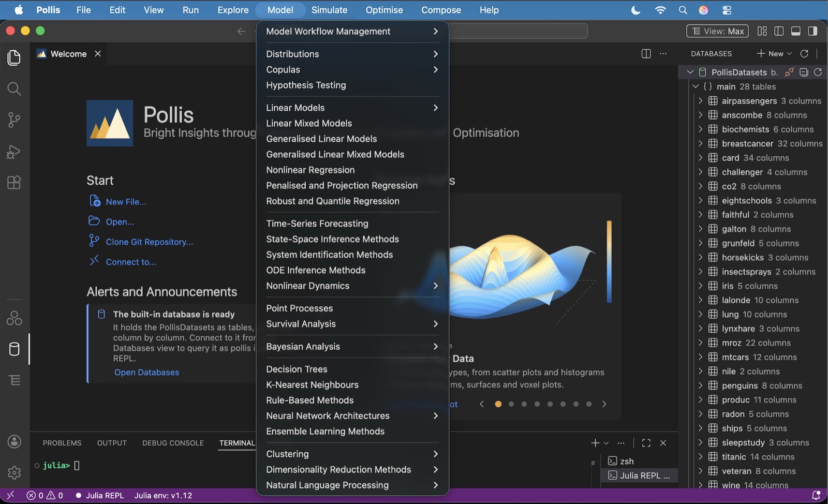828x504 pixels.
Task: Open Run and Debug view
Action: [x=14, y=152]
